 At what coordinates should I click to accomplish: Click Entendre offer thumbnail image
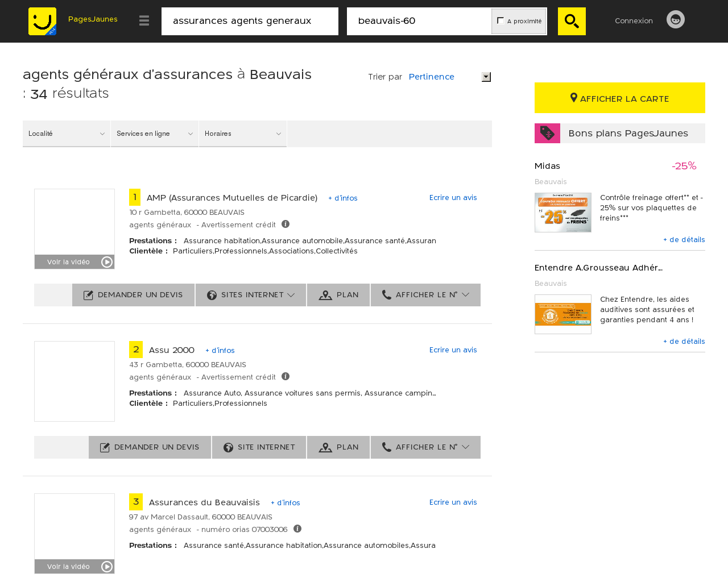(x=563, y=314)
